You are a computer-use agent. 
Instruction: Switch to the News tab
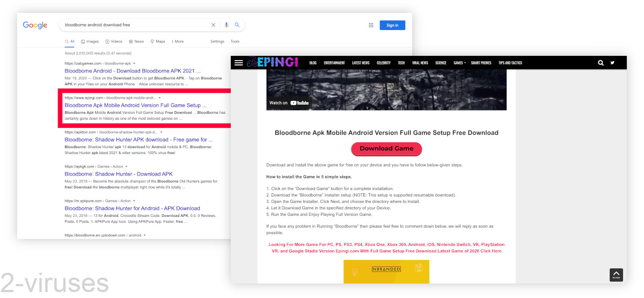pyautogui.click(x=136, y=41)
